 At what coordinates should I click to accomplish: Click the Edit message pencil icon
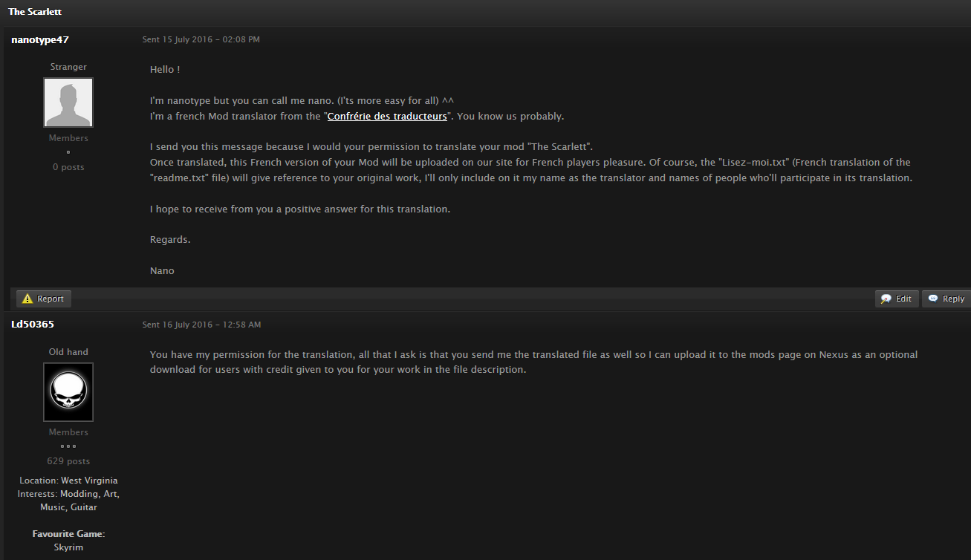tap(886, 299)
